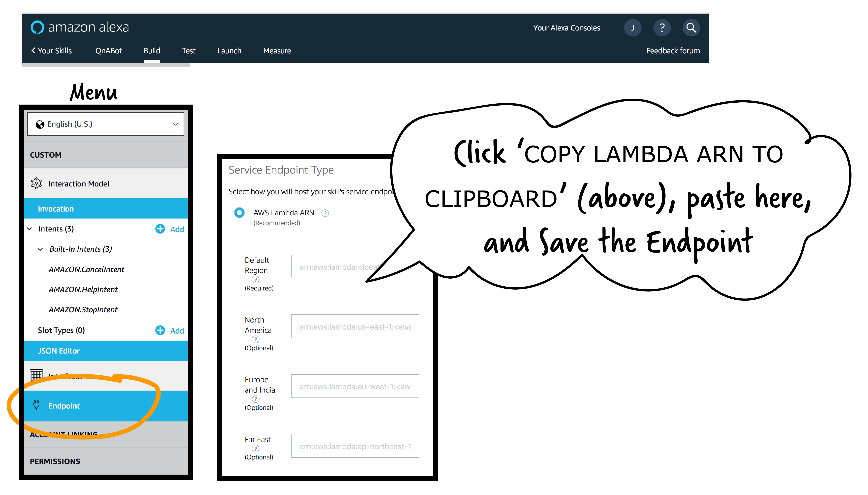Click help icon under North America
868x495 pixels.
[255, 339]
